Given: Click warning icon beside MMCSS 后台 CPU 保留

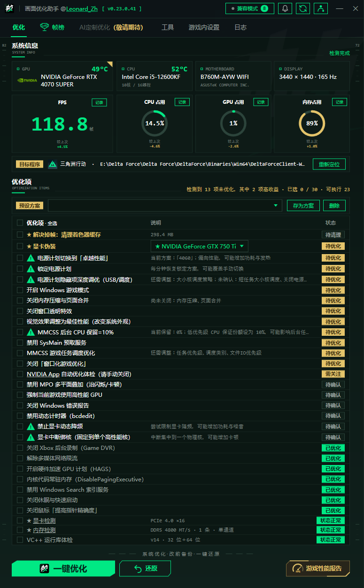Looking at the screenshot, I should [x=31, y=332].
